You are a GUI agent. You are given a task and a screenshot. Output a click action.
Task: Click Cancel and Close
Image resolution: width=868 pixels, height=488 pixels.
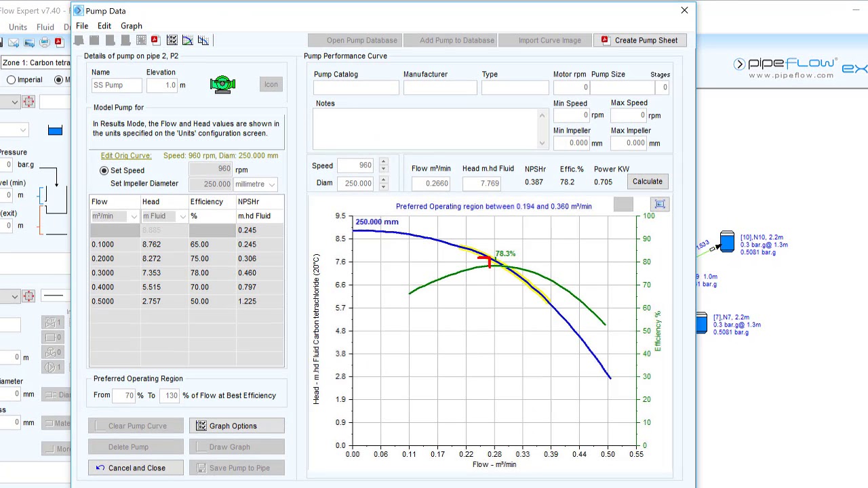pyautogui.click(x=136, y=468)
